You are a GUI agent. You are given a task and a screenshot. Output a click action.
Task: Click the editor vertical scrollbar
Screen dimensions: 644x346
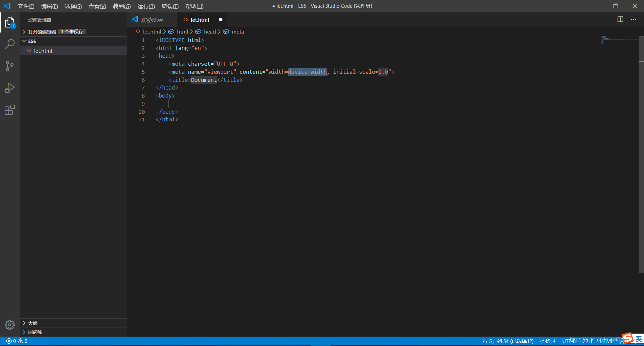coord(641,154)
